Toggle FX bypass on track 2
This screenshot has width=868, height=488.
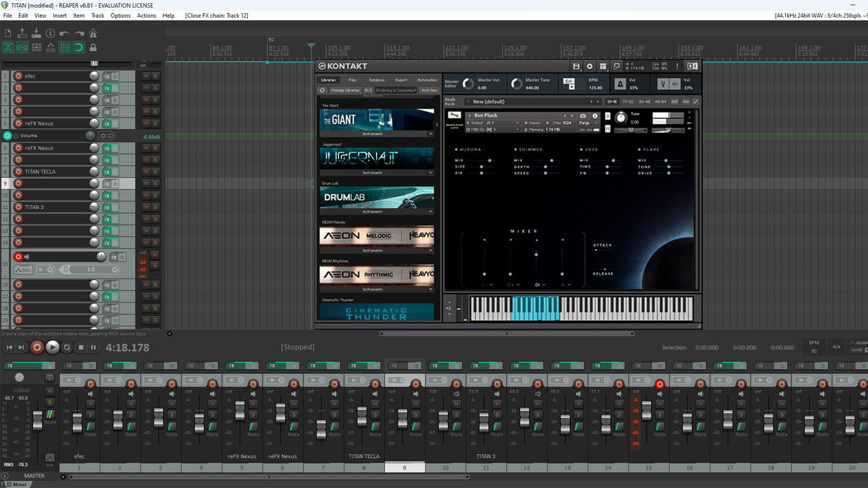click(x=115, y=88)
